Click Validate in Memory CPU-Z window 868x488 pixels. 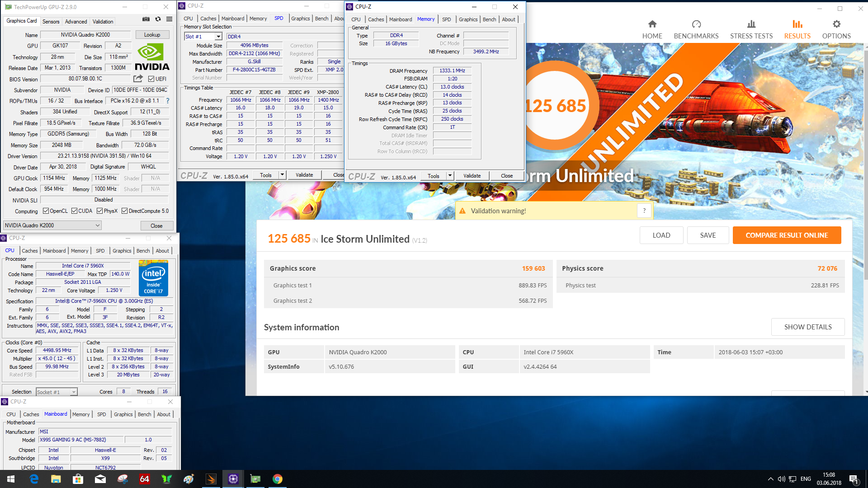(472, 176)
